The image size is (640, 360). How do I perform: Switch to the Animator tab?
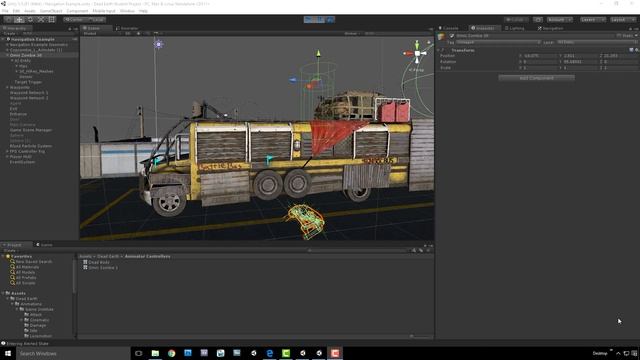[127, 28]
